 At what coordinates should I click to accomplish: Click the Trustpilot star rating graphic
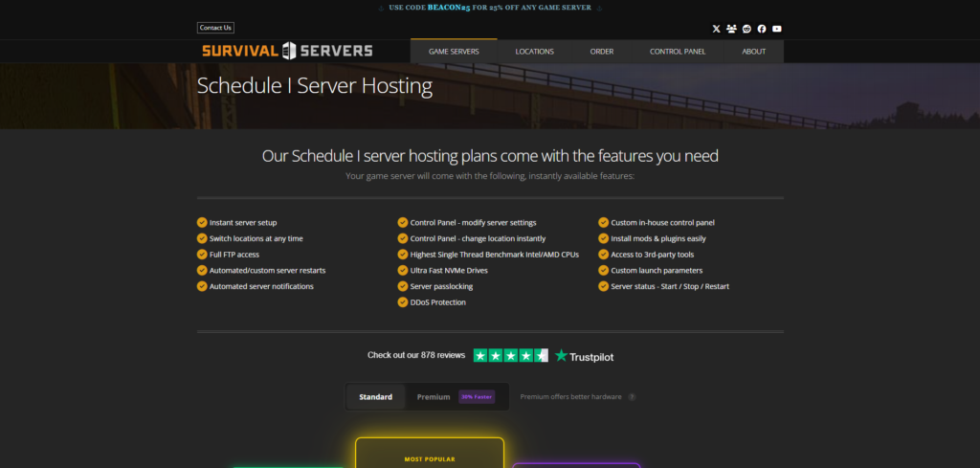[x=511, y=355]
